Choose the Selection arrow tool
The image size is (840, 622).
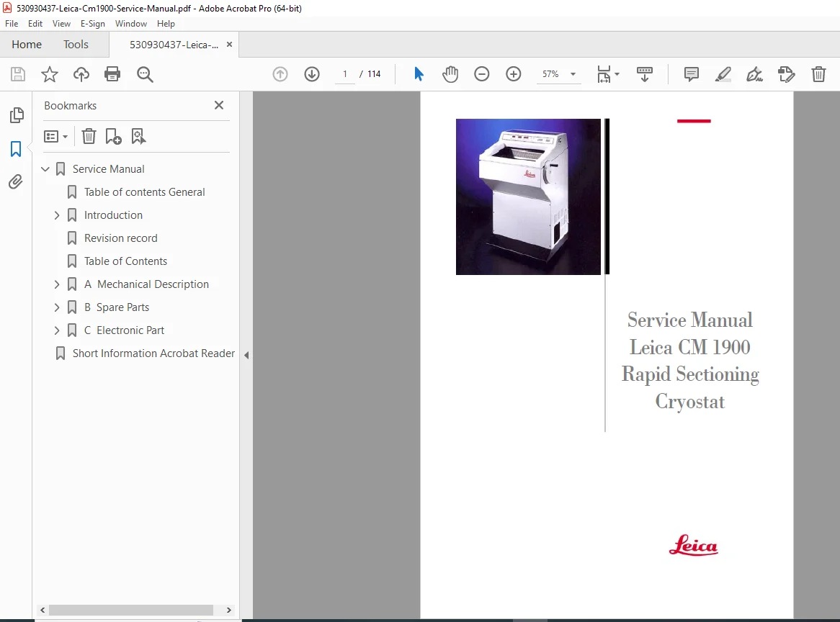419,74
